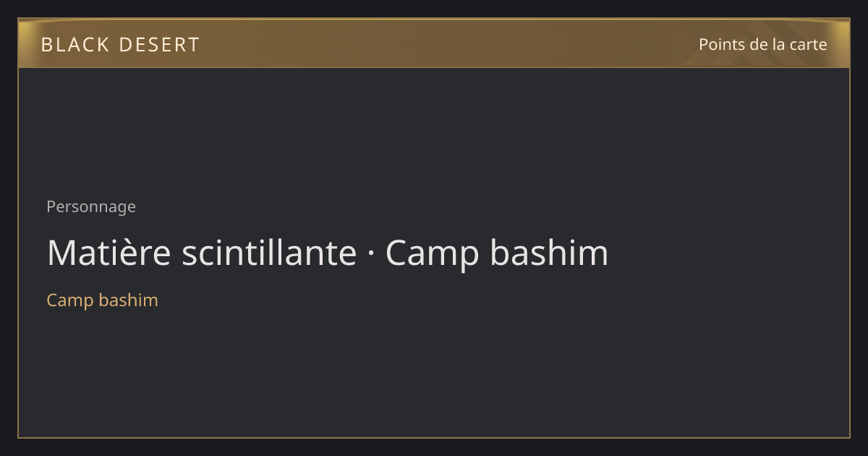Click the middle dot separator in heading
Image resolution: width=868 pixels, height=456 pixels.
371,254
